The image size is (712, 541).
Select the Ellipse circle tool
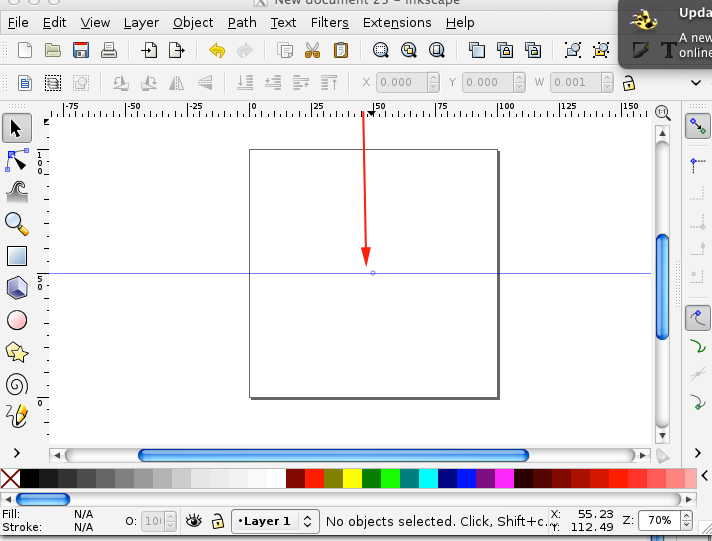pos(17,320)
